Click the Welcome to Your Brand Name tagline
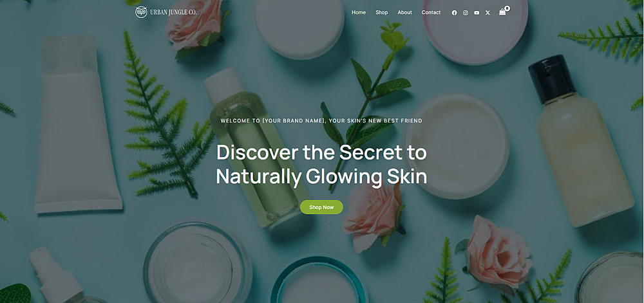This screenshot has height=303, width=644. [321, 121]
